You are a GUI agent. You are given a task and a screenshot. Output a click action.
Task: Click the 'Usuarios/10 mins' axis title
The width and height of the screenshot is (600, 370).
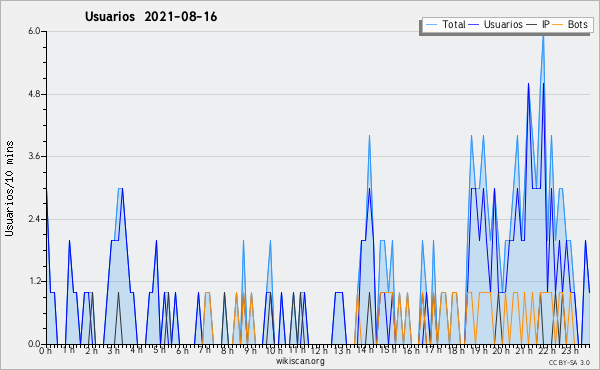click(9, 189)
